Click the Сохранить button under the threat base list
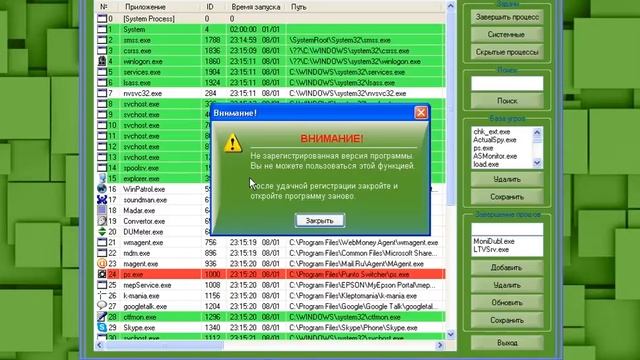The width and height of the screenshot is (640, 360). tap(507, 197)
